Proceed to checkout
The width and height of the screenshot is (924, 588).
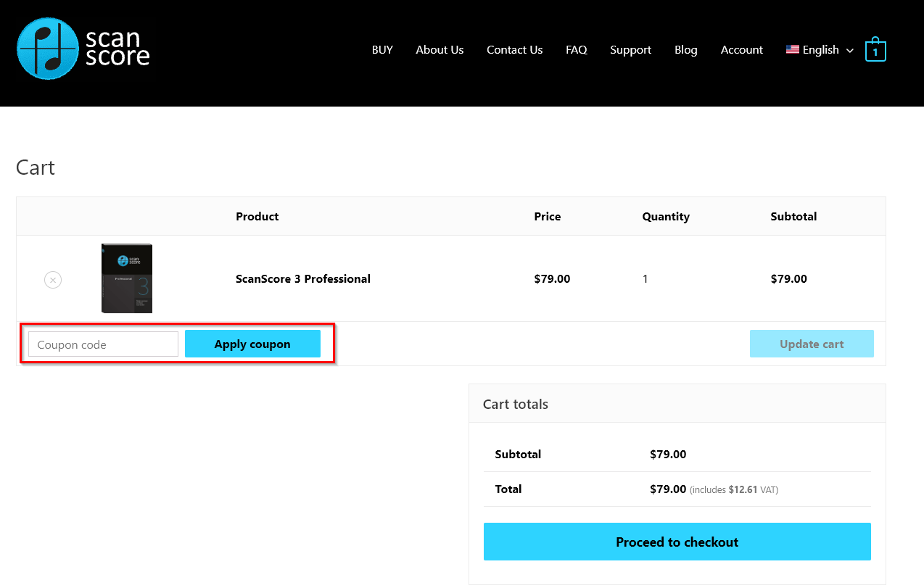point(677,542)
